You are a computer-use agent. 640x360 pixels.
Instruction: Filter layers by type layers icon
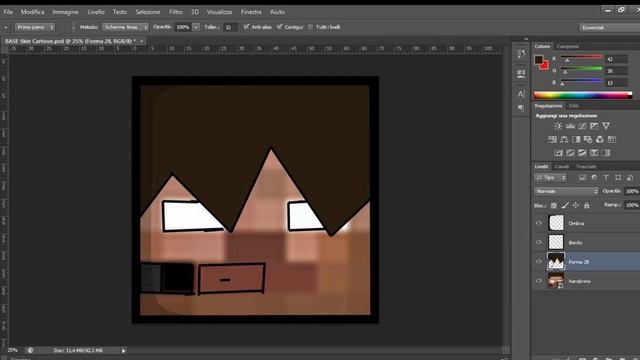(606, 178)
